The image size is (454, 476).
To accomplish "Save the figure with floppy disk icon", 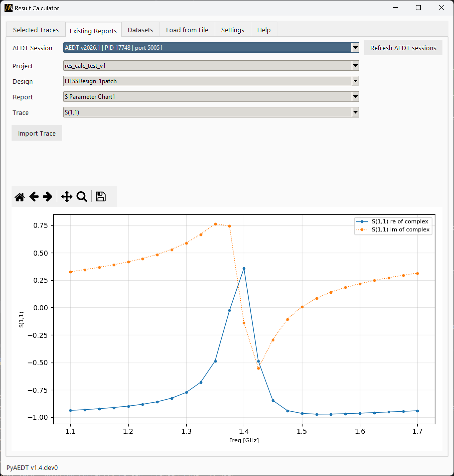I will [x=101, y=197].
